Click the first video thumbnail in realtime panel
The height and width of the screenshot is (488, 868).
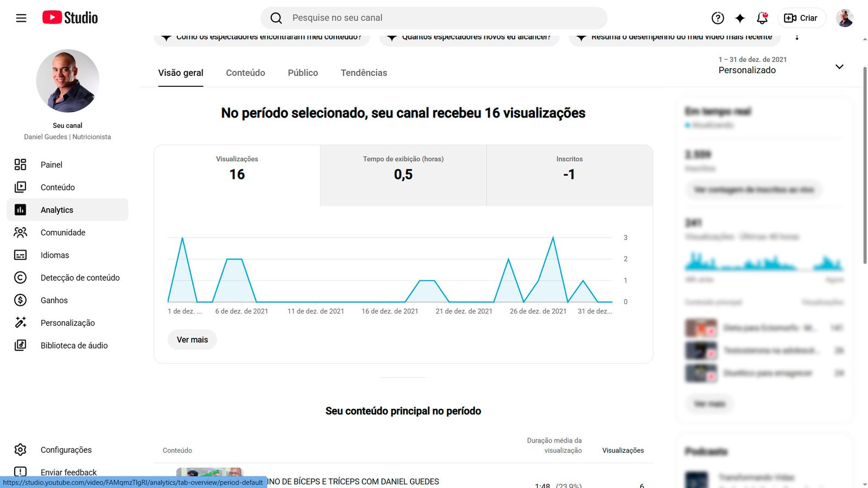click(701, 328)
